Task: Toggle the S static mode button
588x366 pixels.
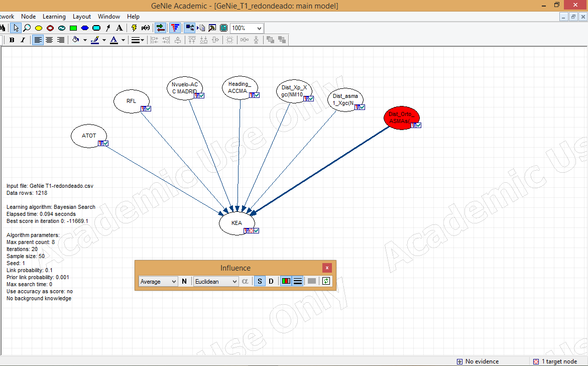Action: pyautogui.click(x=260, y=281)
